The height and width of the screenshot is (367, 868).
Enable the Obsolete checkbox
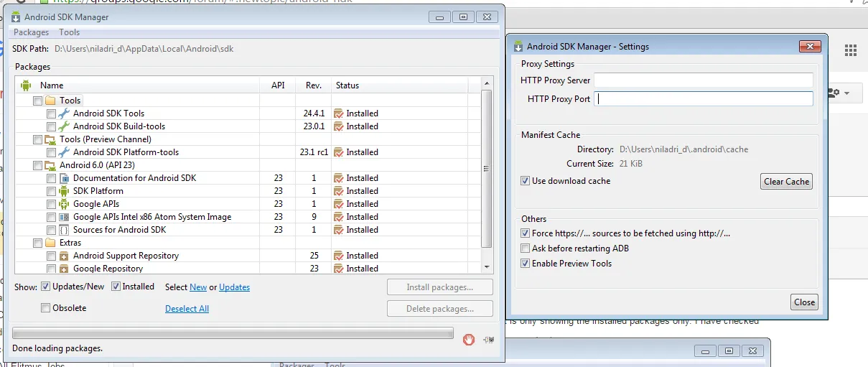coord(46,308)
